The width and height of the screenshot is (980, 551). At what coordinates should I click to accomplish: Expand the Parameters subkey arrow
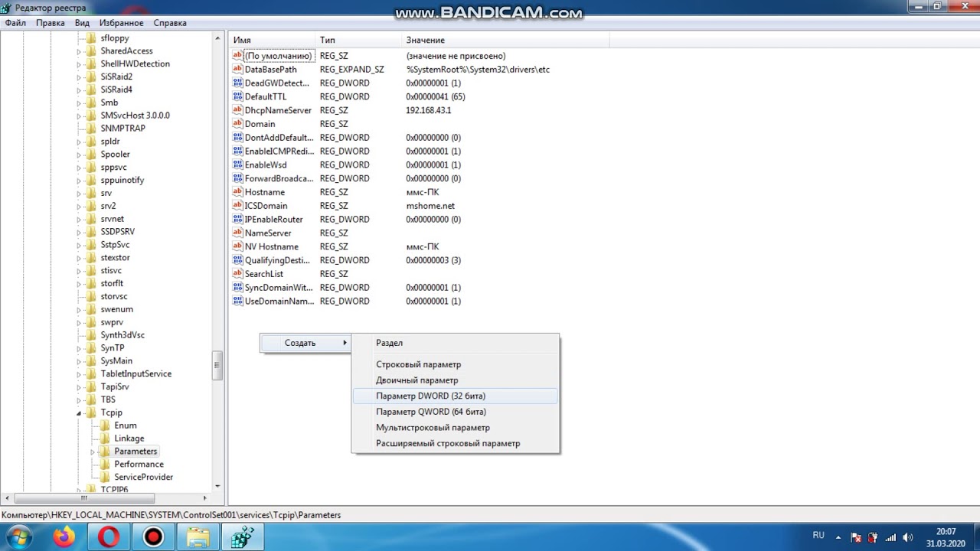pos(93,452)
